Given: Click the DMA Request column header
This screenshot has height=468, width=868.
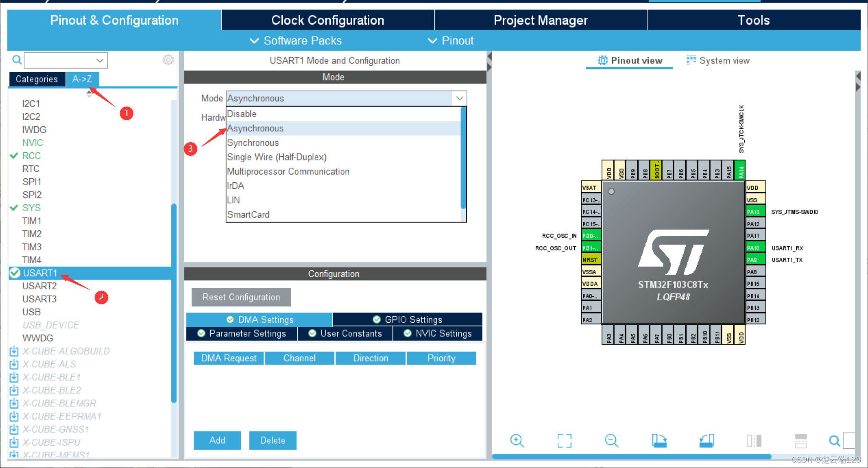Looking at the screenshot, I should (x=229, y=358).
